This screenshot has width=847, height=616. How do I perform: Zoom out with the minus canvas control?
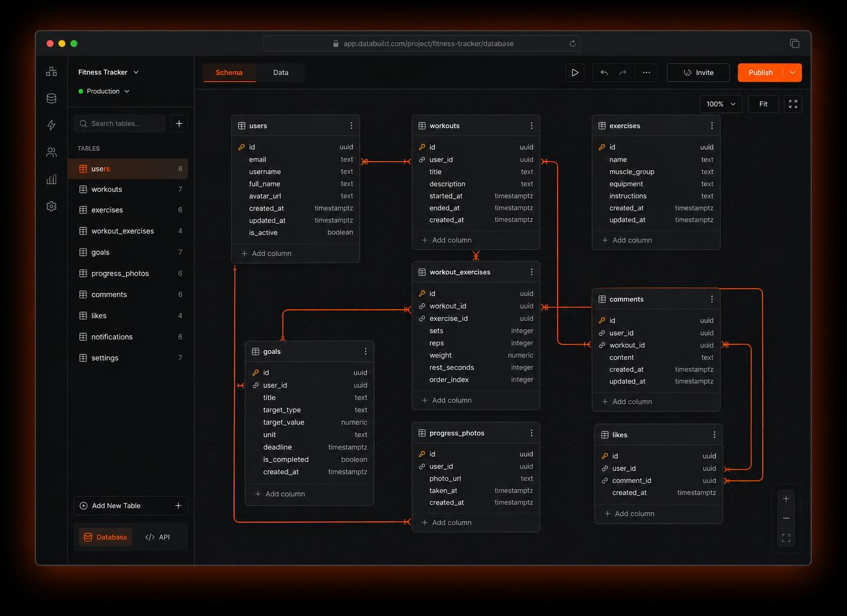point(786,518)
